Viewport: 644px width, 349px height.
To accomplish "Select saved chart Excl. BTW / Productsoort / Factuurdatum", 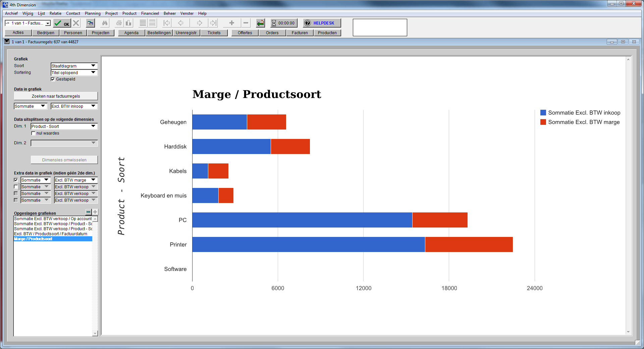I will click(51, 234).
